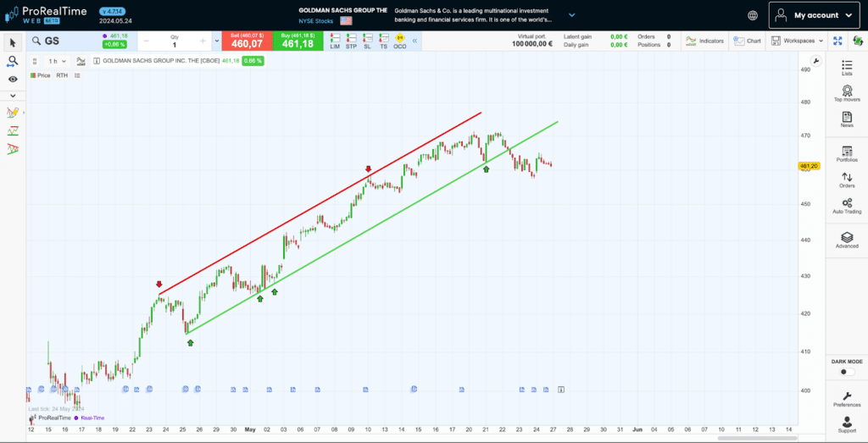
Task: Open Preferences from the sidebar
Action: (x=847, y=399)
